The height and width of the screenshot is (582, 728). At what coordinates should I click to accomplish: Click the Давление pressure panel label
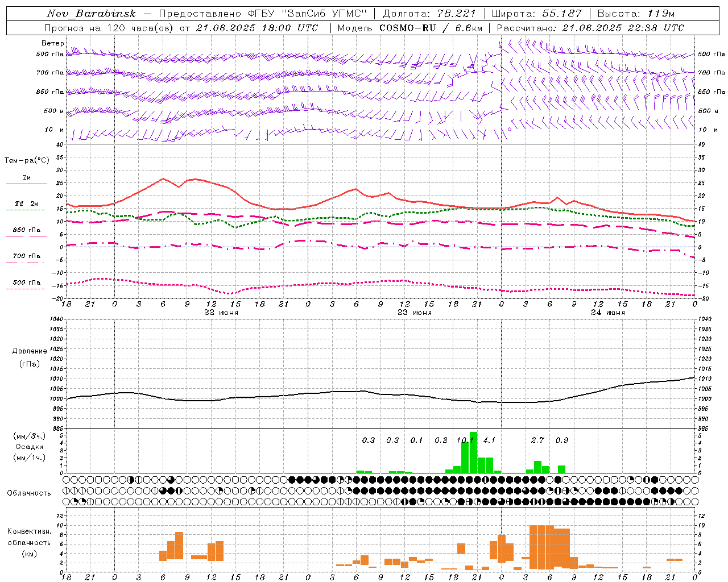click(x=30, y=351)
